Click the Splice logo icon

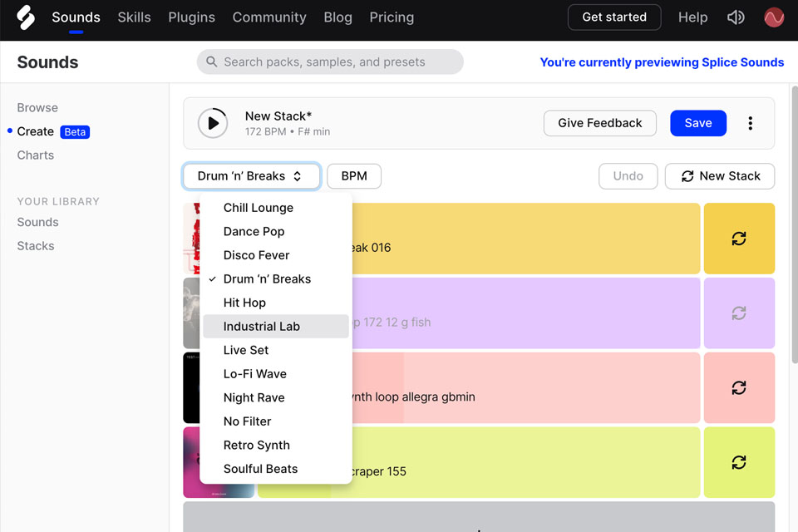(x=26, y=17)
